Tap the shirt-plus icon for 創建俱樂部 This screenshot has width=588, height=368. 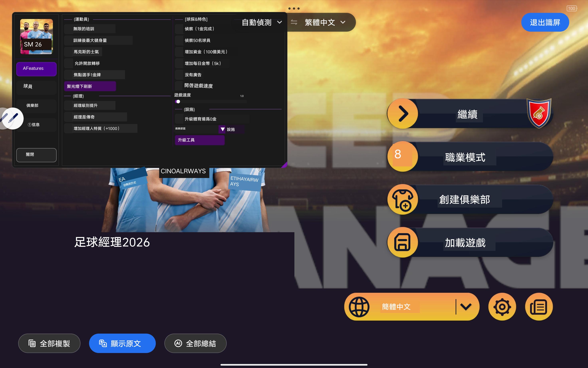pos(403,199)
